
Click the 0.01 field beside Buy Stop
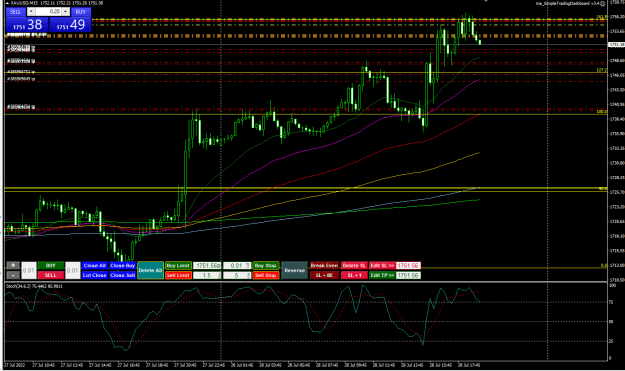tap(237, 265)
